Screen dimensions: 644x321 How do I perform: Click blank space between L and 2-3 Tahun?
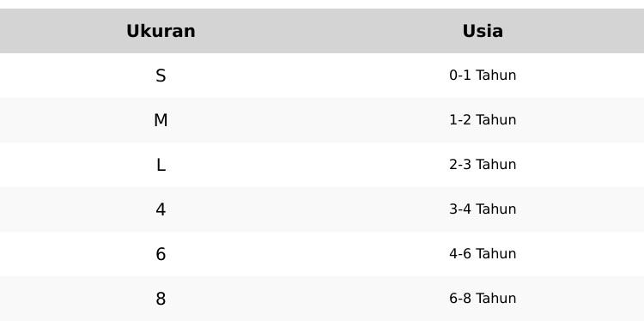click(x=307, y=165)
